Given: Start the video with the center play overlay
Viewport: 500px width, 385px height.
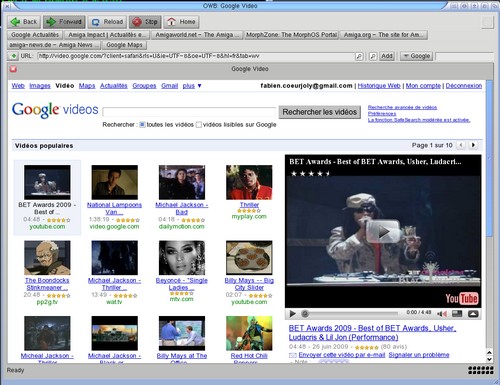Looking at the screenshot, I should [x=383, y=231].
